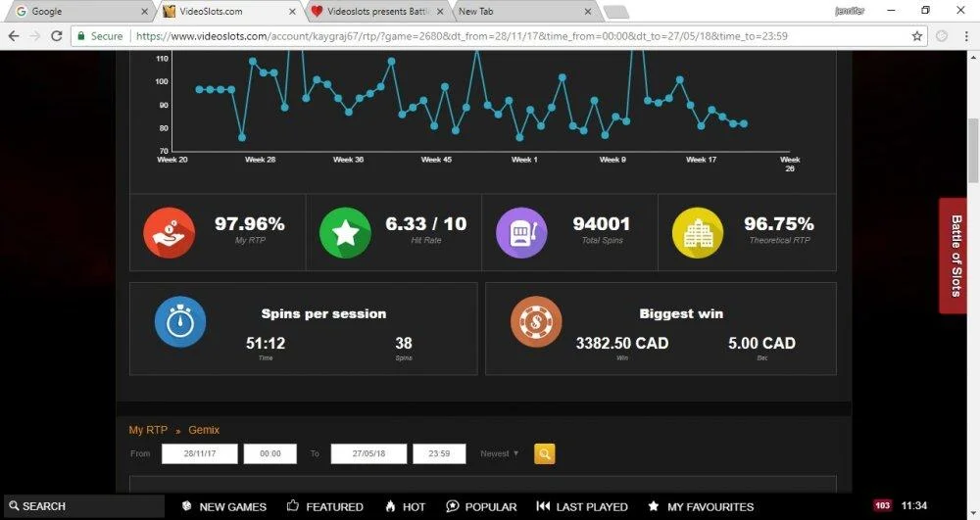The height and width of the screenshot is (520, 980).
Task: Click the 3382.50 CAD win value
Action: [622, 343]
